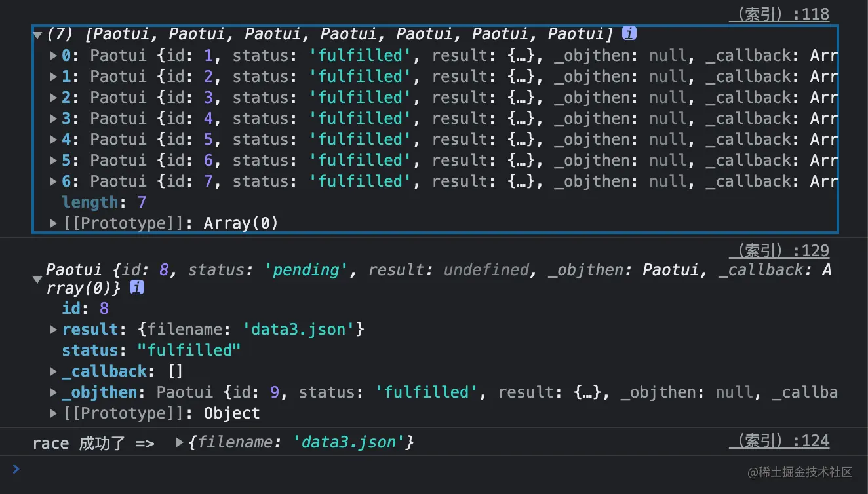
Task: Expand the _callback: [] property
Action: click(53, 371)
